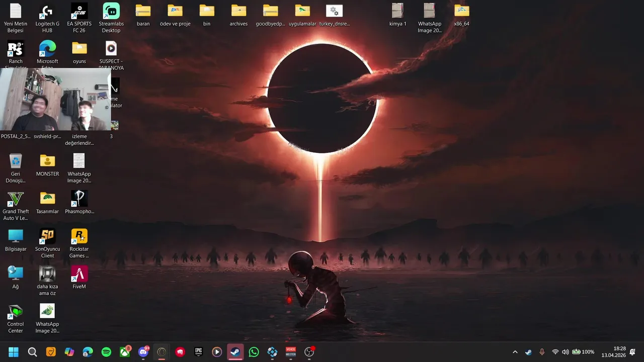
Task: Select WhatsApp Image file beside Control Center
Action: 47,319
